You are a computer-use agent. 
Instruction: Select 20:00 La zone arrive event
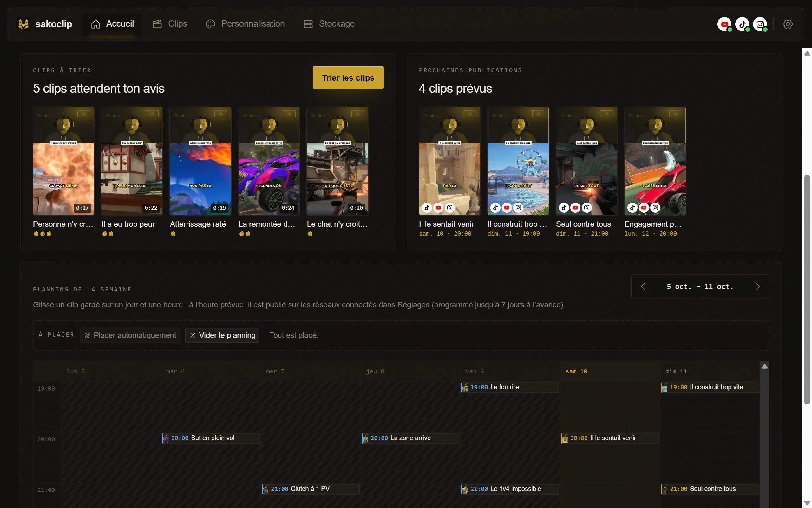pos(410,438)
